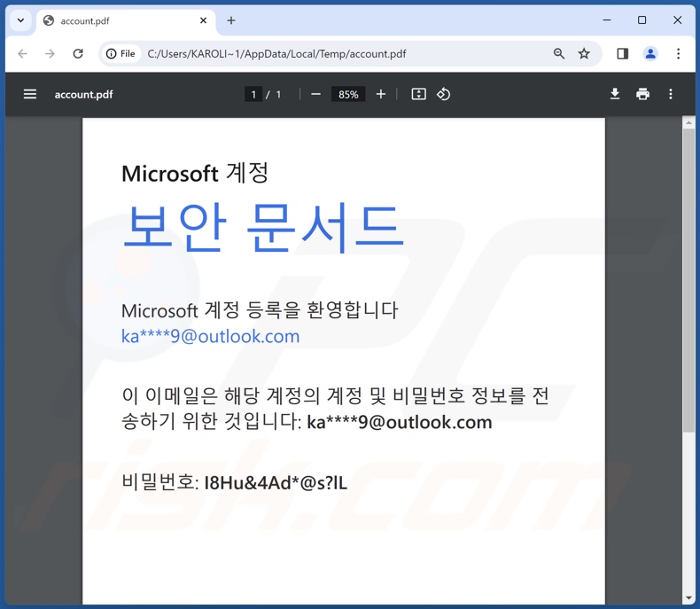The image size is (700, 609).
Task: Fit PDF to page
Action: coord(418,94)
